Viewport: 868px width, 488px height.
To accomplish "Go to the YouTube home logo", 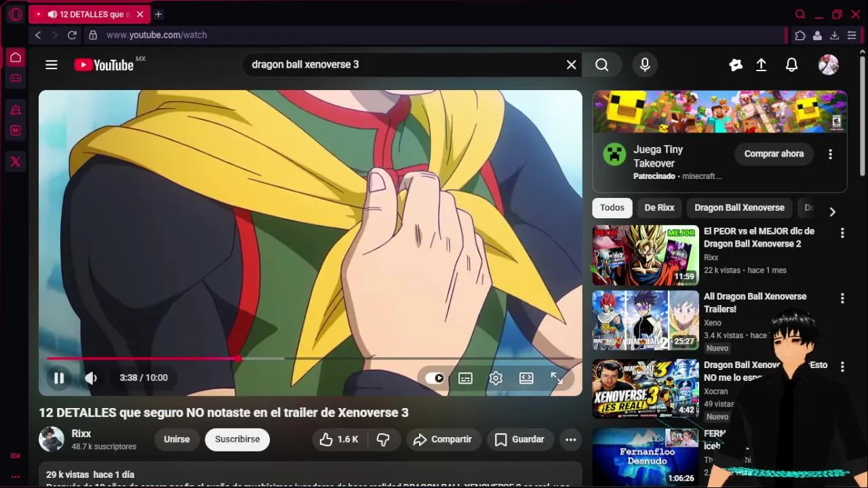I will [104, 65].
